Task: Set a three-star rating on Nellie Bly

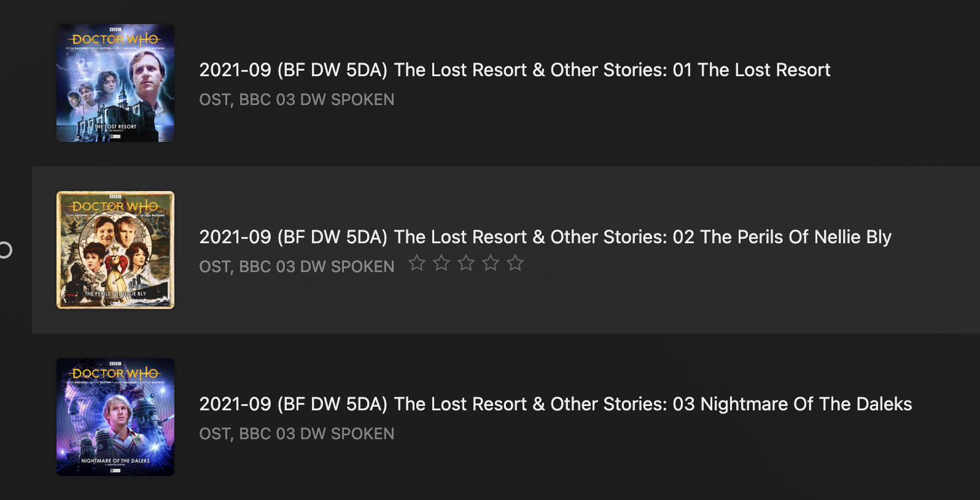Action: coord(466,264)
